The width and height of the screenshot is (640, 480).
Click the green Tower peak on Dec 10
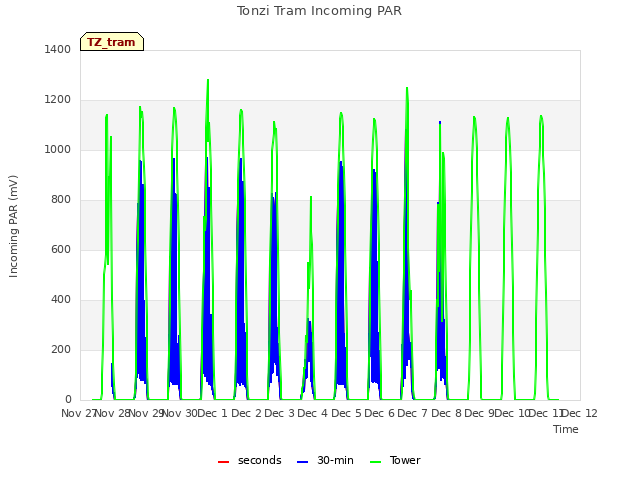[x=508, y=118]
